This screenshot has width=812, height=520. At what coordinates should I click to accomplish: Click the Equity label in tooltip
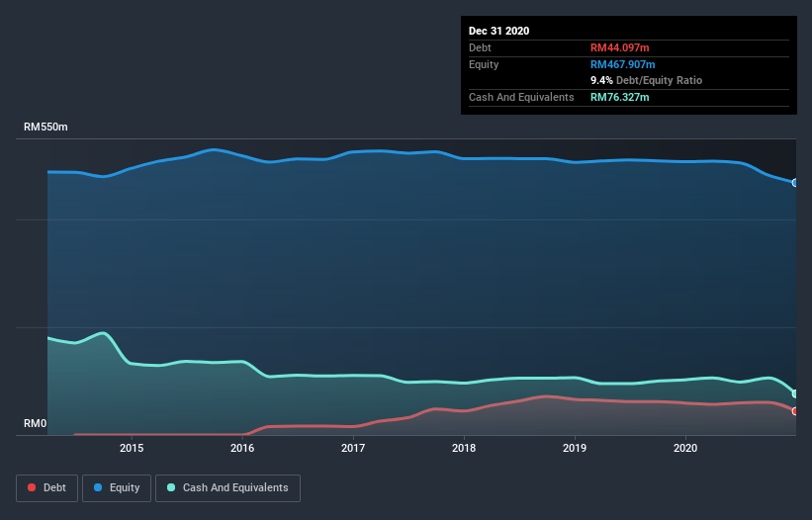point(484,64)
